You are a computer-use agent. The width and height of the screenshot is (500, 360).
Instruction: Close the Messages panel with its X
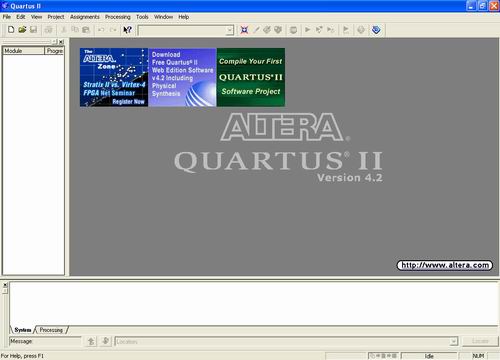5,285
